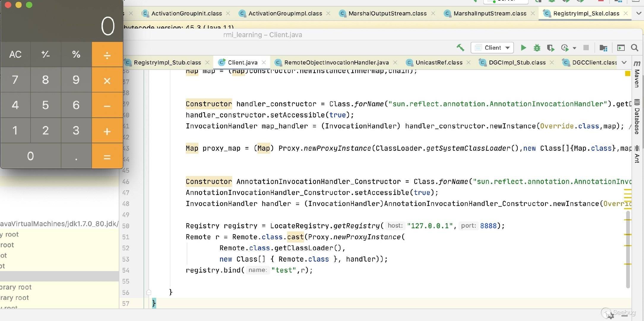Viewport: 644px width, 321px height.
Task: Open Search Everywhere magnifier
Action: (x=634, y=48)
